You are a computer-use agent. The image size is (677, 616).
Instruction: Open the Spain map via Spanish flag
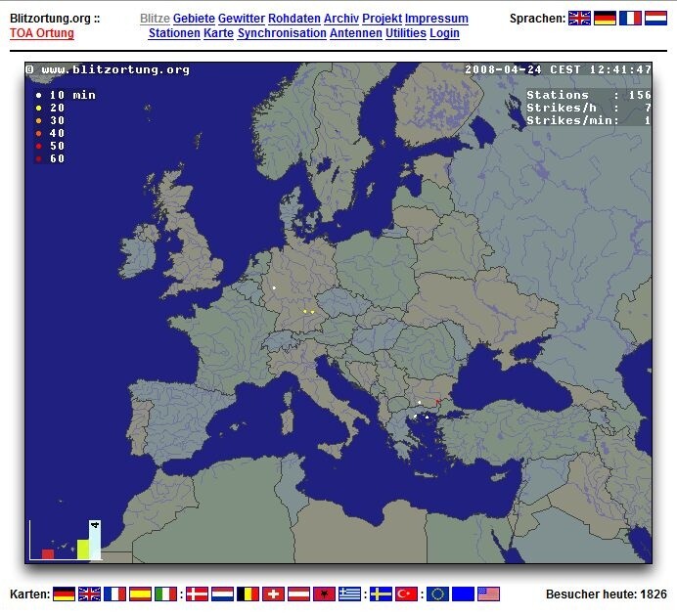coord(140,594)
